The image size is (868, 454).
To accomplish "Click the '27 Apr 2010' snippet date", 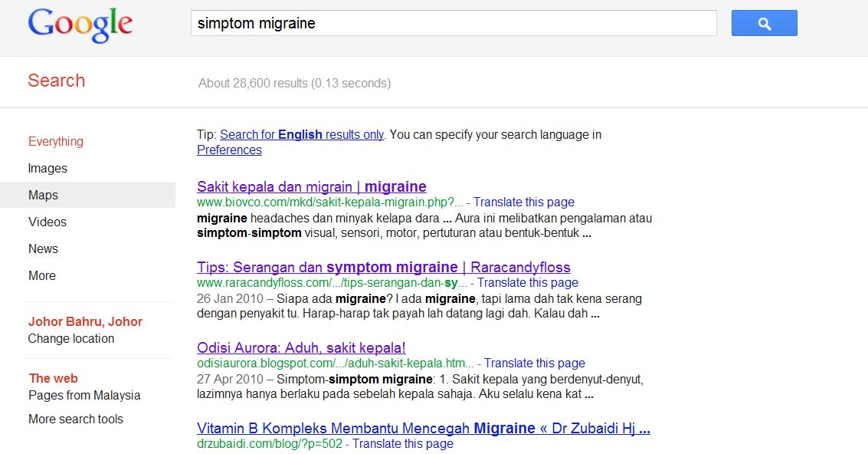I will pyautogui.click(x=230, y=379).
